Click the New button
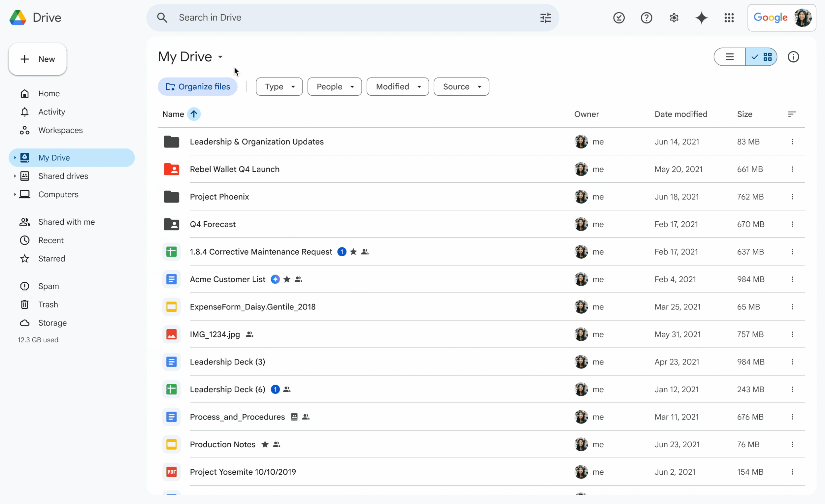The height and width of the screenshot is (504, 825). [x=37, y=59]
